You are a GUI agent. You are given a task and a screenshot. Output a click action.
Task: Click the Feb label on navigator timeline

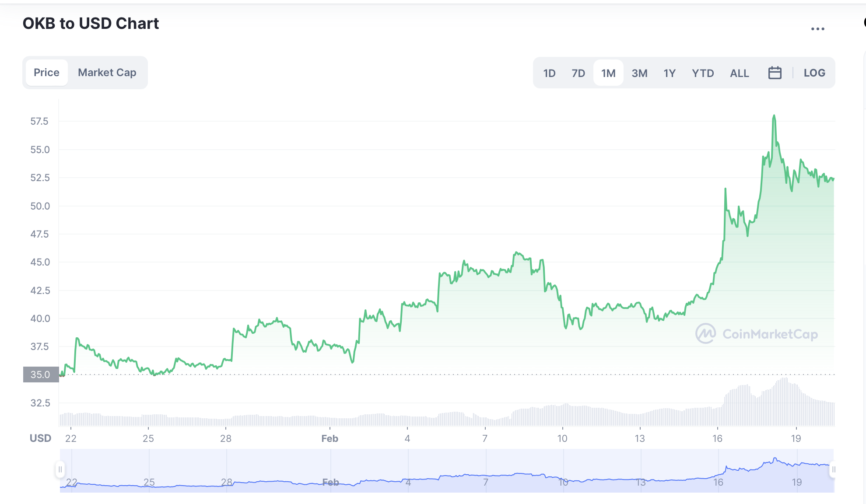[x=330, y=482]
